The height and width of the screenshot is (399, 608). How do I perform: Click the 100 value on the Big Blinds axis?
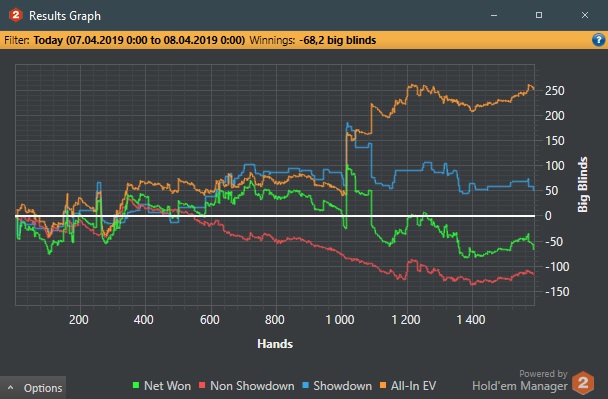[554, 166]
